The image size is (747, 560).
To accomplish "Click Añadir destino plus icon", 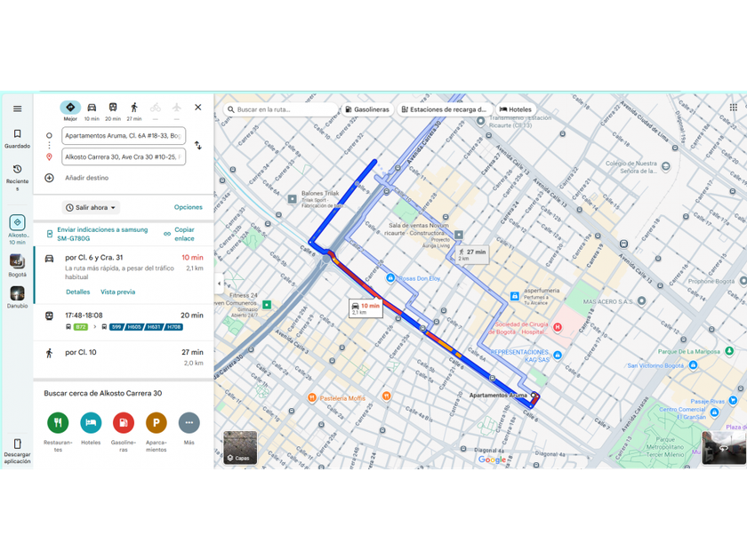I will click(x=49, y=178).
